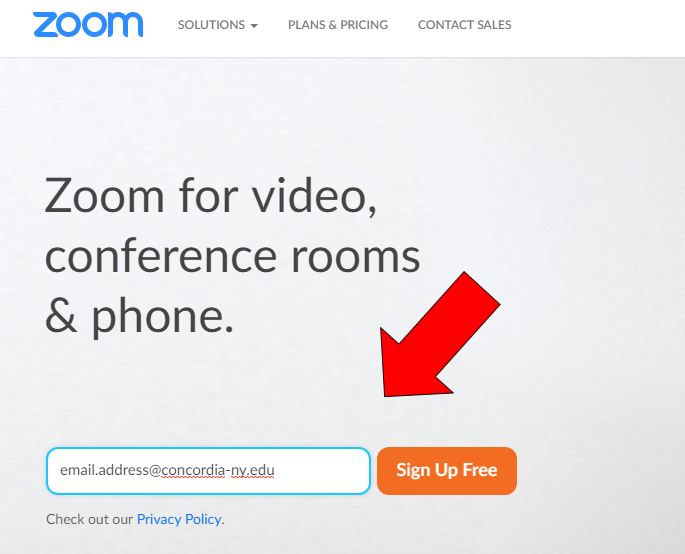This screenshot has height=554, width=685.
Task: Open the PLANS & PRICING page
Action: click(x=338, y=25)
